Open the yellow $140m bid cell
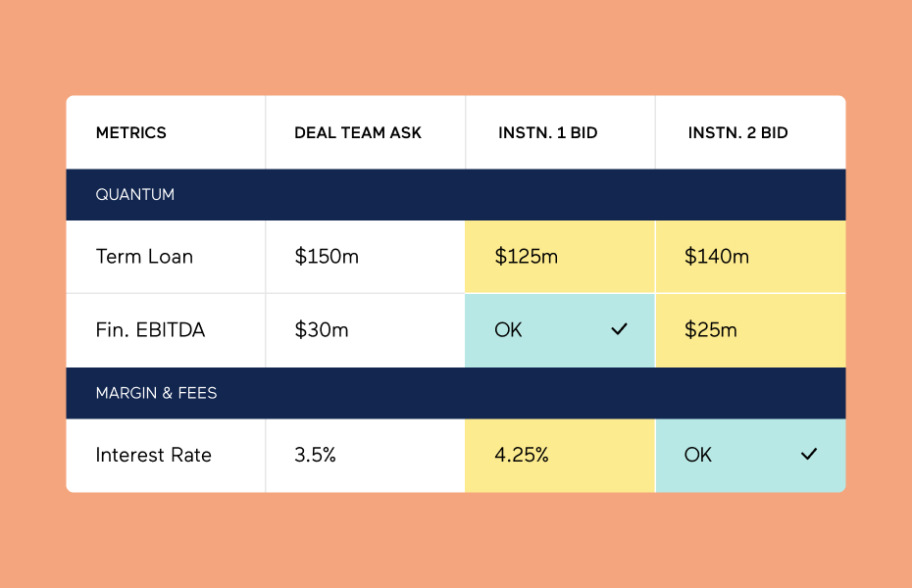This screenshot has height=588, width=912. (749, 257)
